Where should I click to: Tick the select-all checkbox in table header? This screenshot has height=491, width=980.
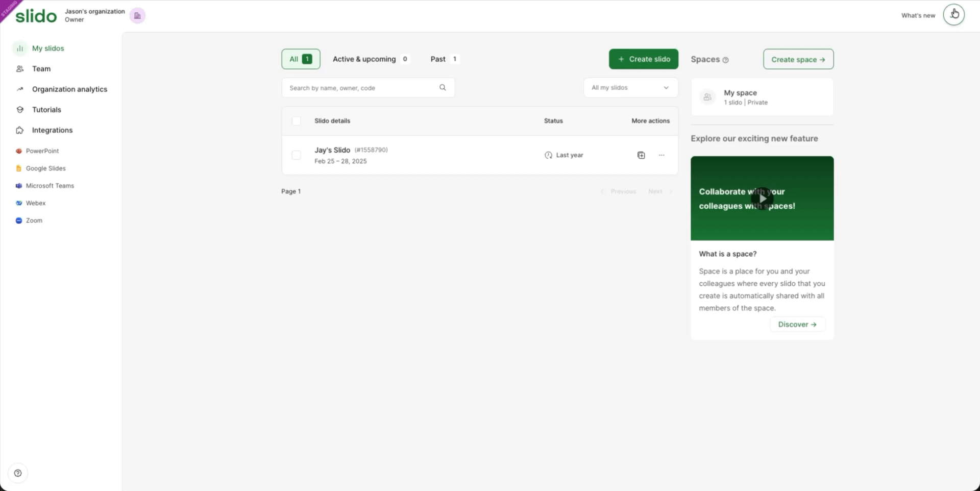click(x=296, y=121)
